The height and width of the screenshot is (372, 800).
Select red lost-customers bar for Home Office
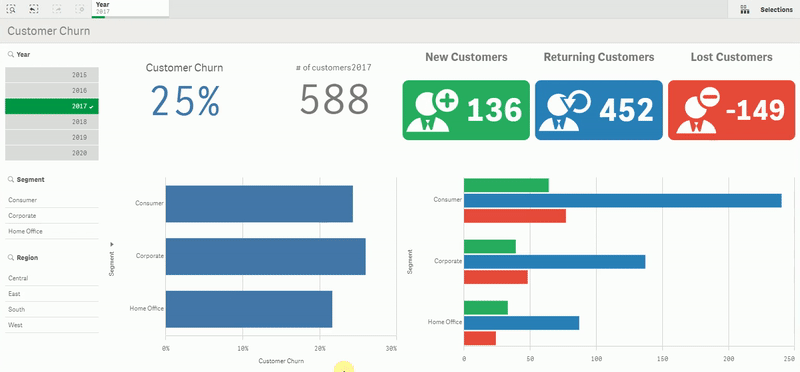480,338
